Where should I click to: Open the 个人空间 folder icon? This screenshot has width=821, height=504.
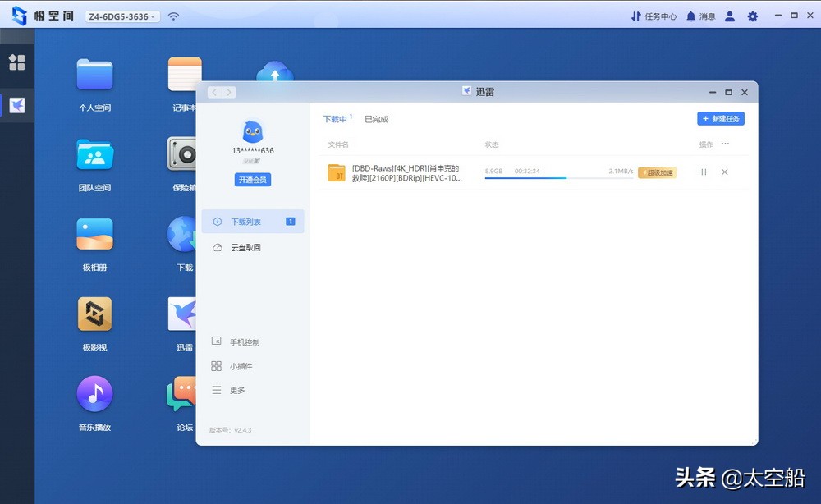pos(94,75)
